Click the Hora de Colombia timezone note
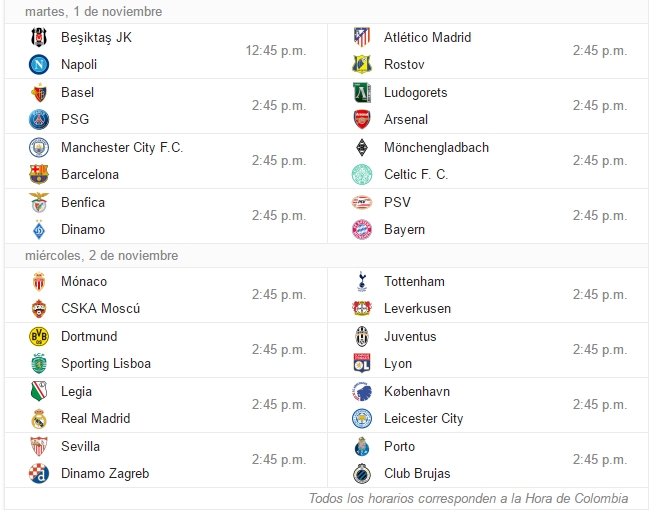Viewport: 649px width, 510px height. point(469,498)
